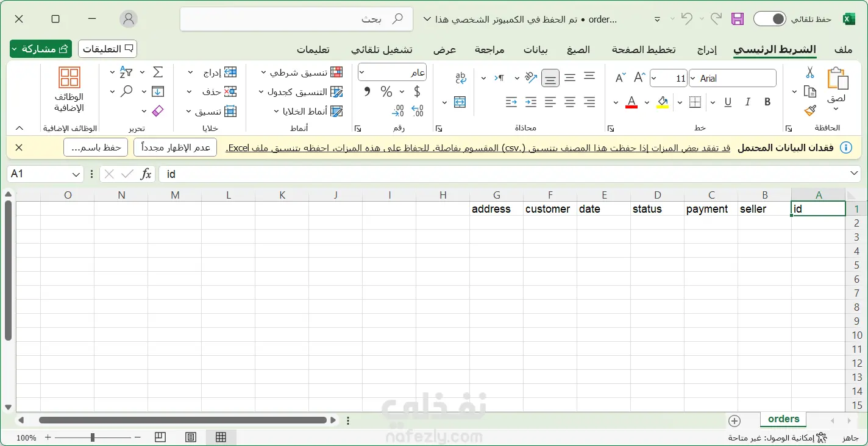The image size is (868, 446).
Task: Decrease font size with the smaller A
Action: (621, 77)
